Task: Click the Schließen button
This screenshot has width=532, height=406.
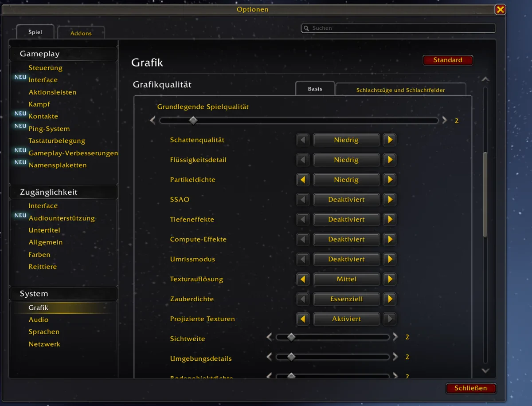Action: click(471, 388)
